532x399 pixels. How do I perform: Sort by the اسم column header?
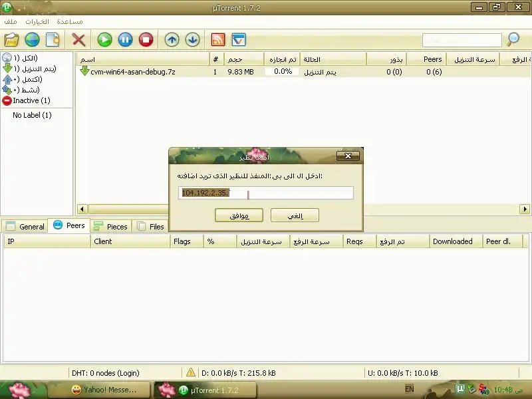[x=143, y=59]
